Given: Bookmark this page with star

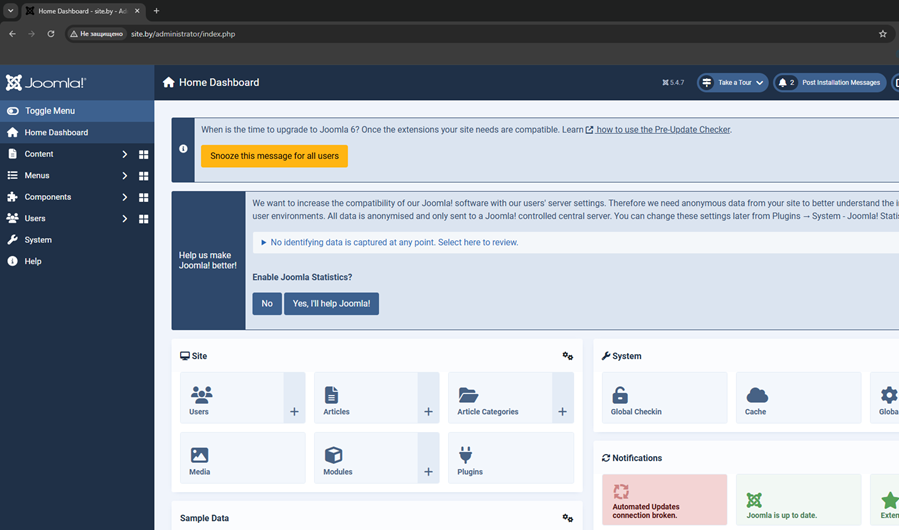Looking at the screenshot, I should coord(883,34).
